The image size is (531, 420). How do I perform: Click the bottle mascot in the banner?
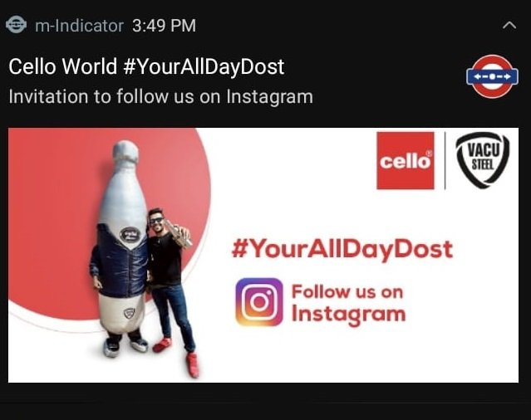(122, 248)
